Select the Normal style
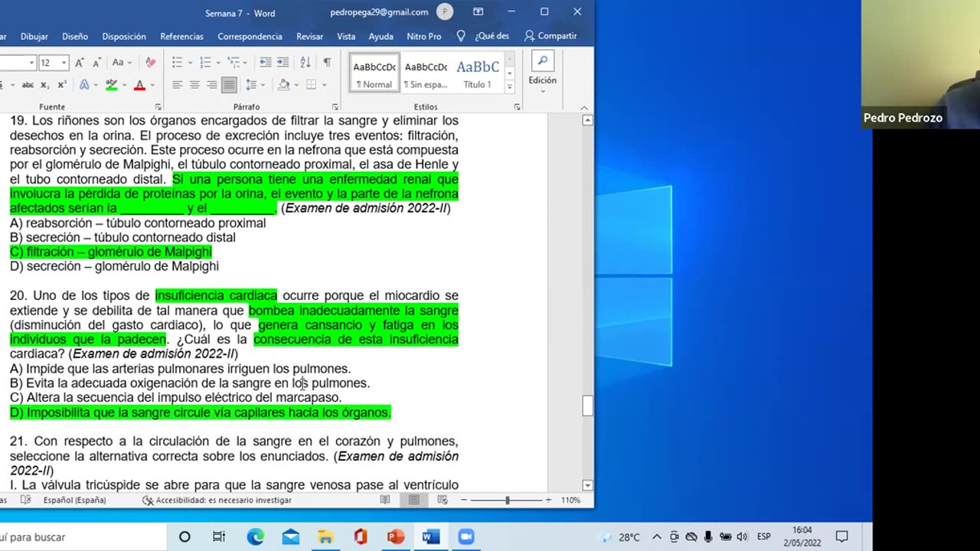Image resolution: width=980 pixels, height=551 pixels. pyautogui.click(x=374, y=73)
